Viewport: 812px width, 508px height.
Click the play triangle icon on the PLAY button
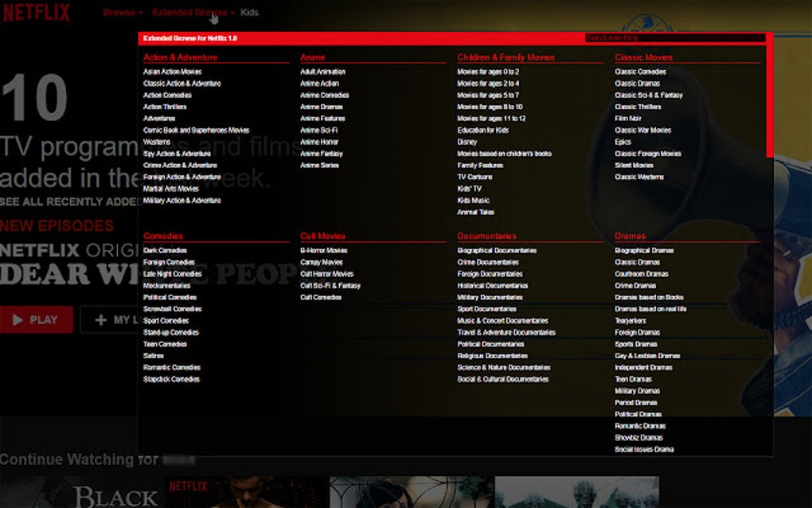click(17, 318)
